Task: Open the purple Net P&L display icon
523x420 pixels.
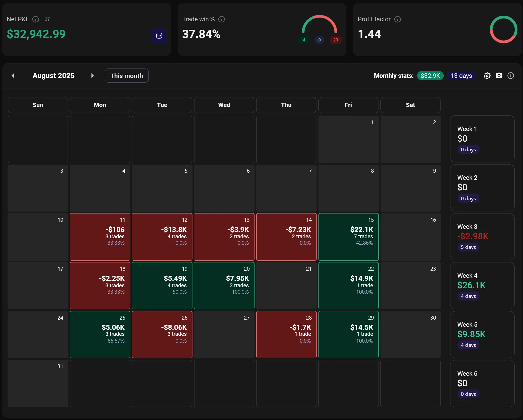Action: [159, 36]
